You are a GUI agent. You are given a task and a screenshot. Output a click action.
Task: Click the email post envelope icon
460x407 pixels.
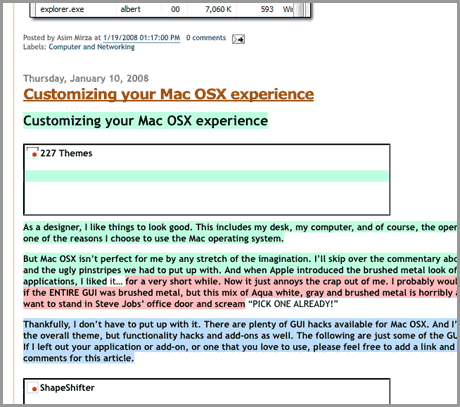[x=238, y=39]
